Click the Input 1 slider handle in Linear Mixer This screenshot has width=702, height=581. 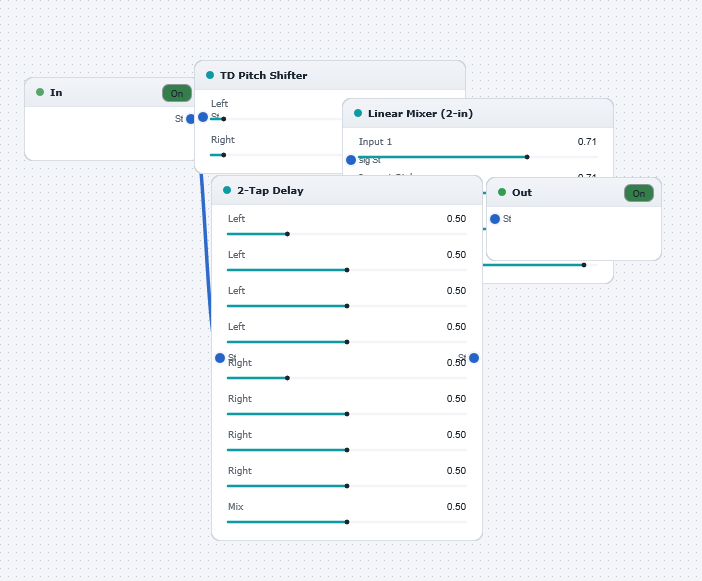[527, 157]
